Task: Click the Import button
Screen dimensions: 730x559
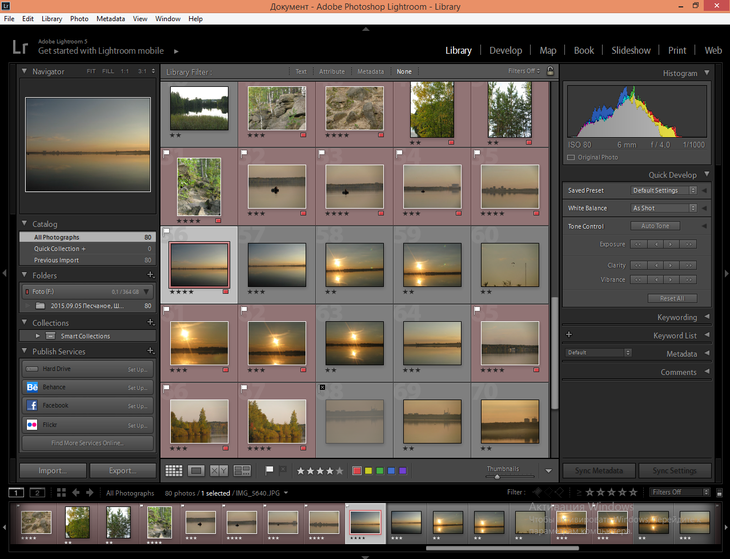Action: [x=53, y=471]
